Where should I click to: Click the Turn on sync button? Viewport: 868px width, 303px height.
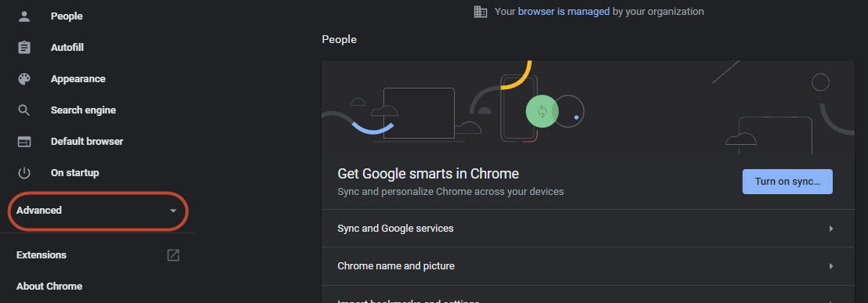[787, 182]
